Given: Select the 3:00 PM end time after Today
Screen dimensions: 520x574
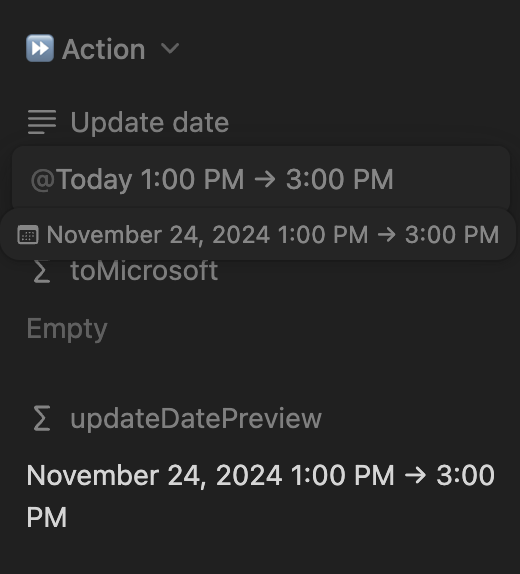Looking at the screenshot, I should (x=339, y=179).
